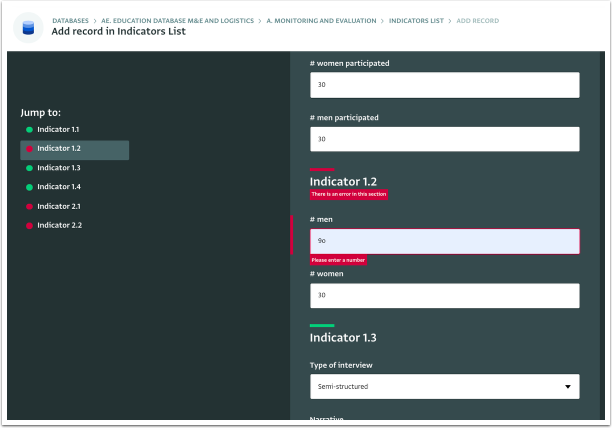Click the 'Please enter a number' error message
The width and height of the screenshot is (612, 428).
click(338, 260)
